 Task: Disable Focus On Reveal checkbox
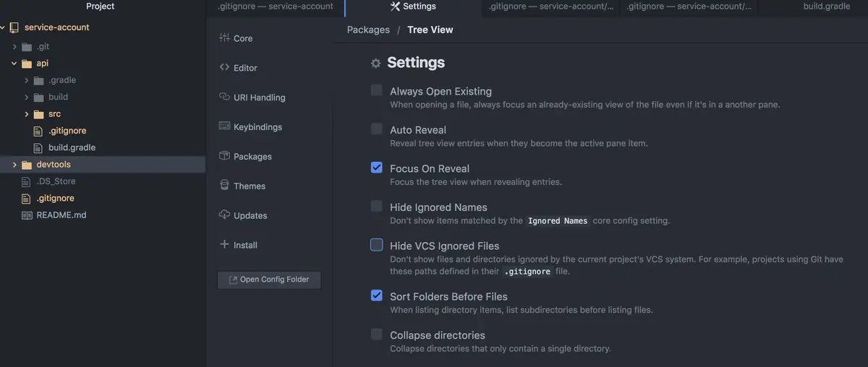[x=377, y=168]
